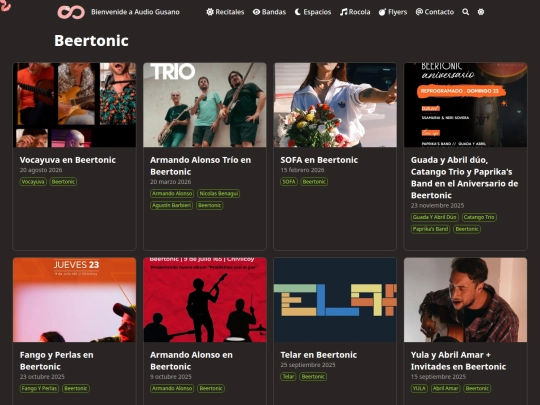Viewport: 540px width, 405px height.
Task: Open the 'Vocayuva en Beertonic' event title
Action: (68, 160)
